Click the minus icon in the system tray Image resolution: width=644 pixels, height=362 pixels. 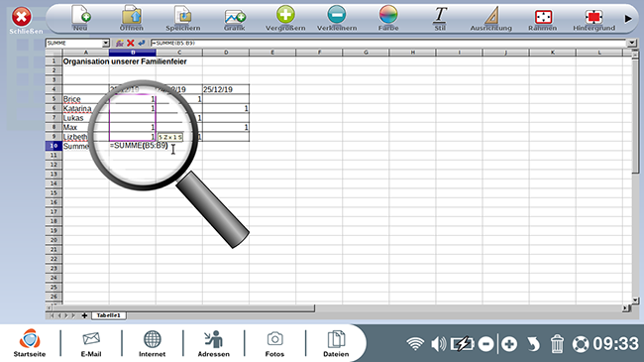[485, 344]
